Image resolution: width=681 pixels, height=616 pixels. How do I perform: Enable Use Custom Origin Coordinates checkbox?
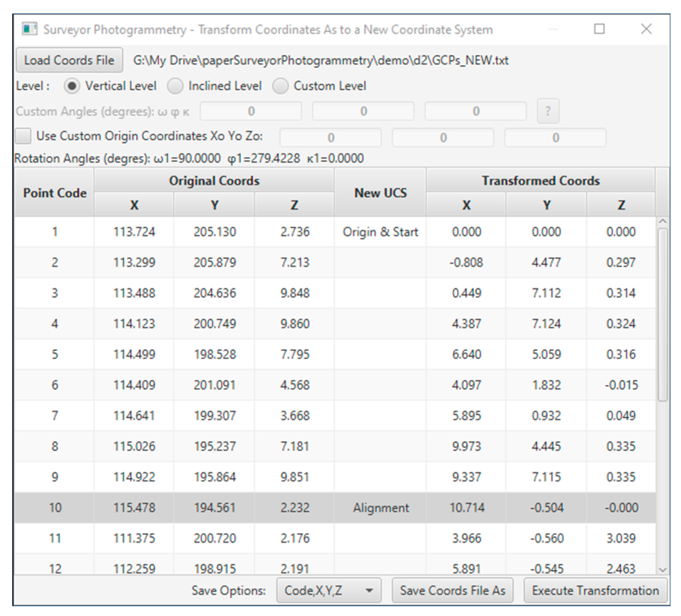23,136
